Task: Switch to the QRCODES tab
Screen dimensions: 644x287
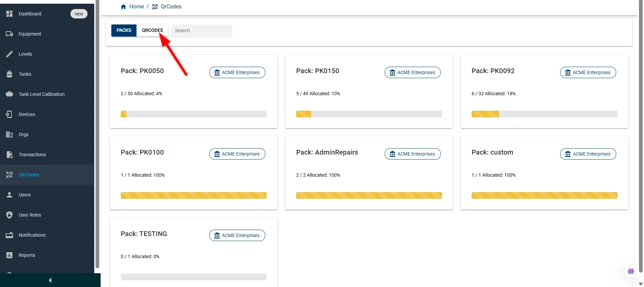Action: click(152, 30)
